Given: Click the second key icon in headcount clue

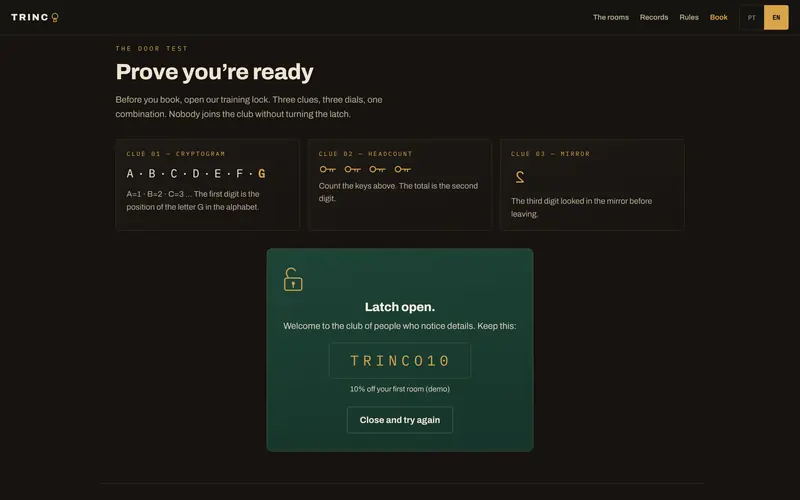Looking at the screenshot, I should 353,169.
